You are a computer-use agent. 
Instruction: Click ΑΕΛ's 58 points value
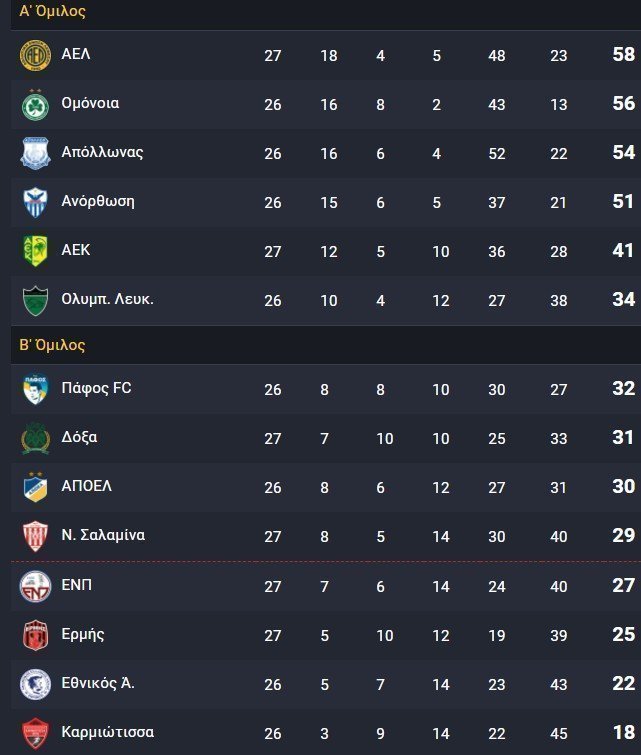pyautogui.click(x=624, y=54)
